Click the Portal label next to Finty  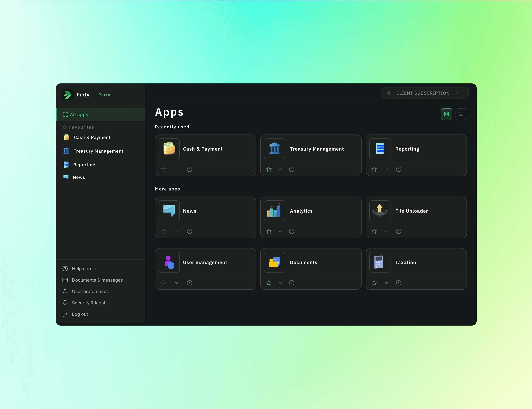click(105, 95)
